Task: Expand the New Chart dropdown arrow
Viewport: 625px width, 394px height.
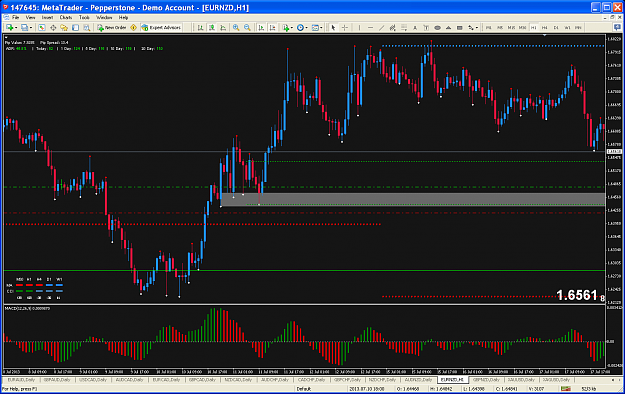Action: (16, 28)
